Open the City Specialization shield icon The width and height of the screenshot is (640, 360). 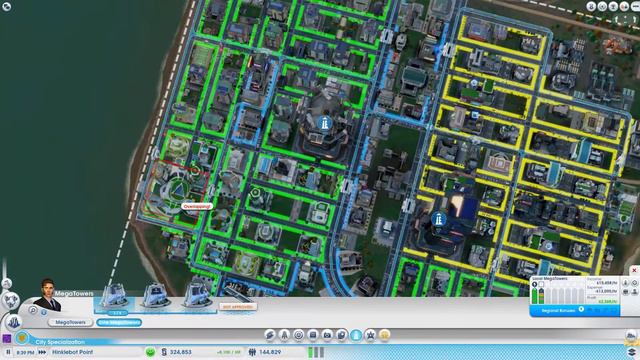[22, 338]
